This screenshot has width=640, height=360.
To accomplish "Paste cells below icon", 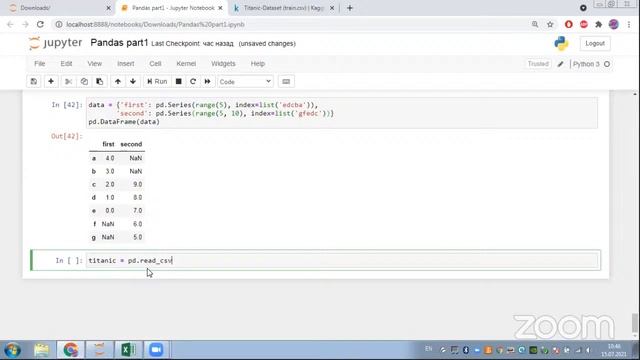I will click(x=100, y=81).
